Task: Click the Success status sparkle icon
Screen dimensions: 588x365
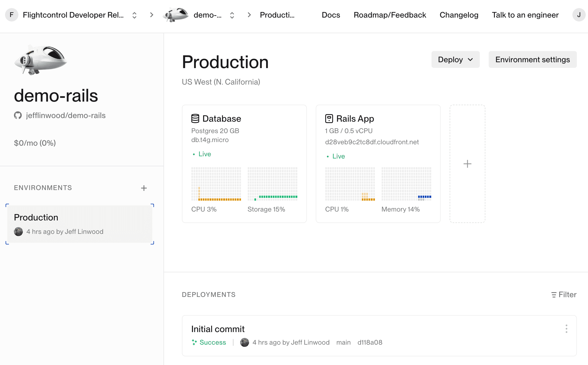Action: coord(194,342)
